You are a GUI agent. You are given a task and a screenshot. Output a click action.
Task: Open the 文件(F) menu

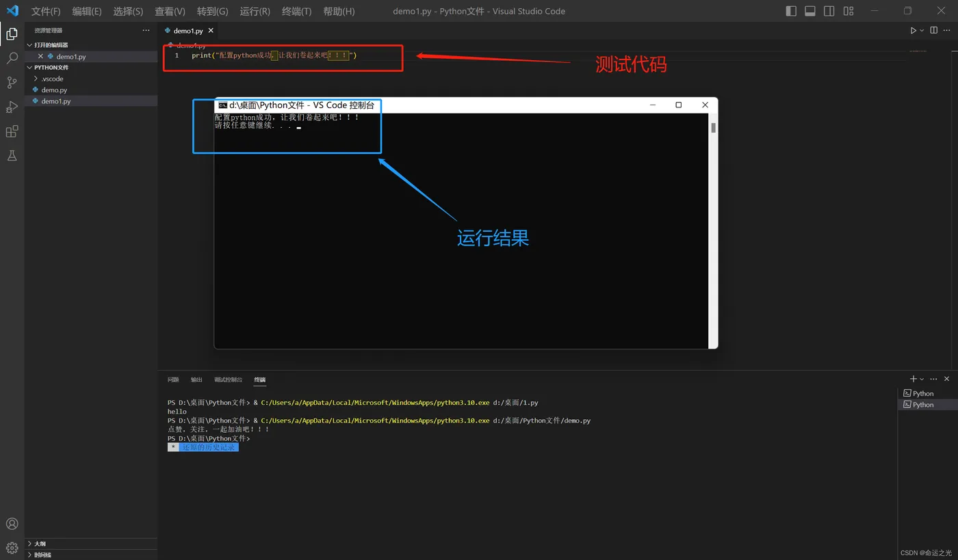click(x=46, y=11)
